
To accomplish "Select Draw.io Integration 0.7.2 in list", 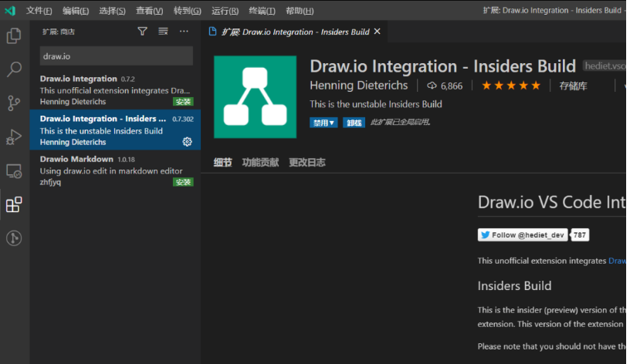I will (115, 90).
